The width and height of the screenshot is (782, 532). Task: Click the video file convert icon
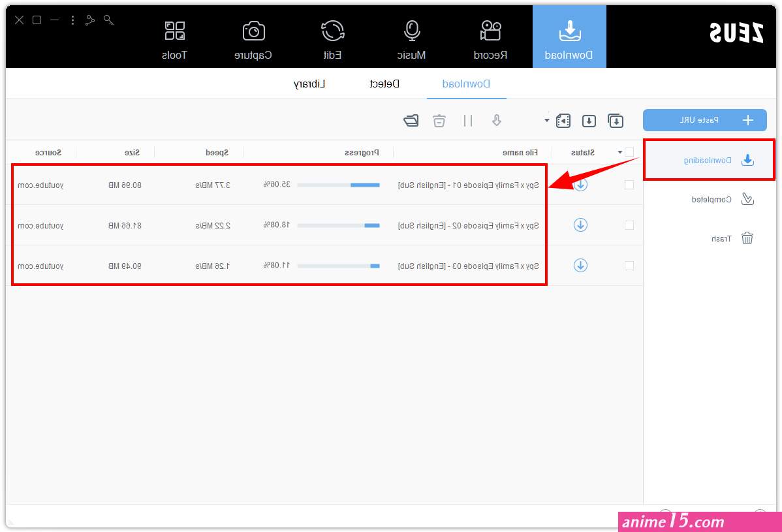click(x=563, y=121)
